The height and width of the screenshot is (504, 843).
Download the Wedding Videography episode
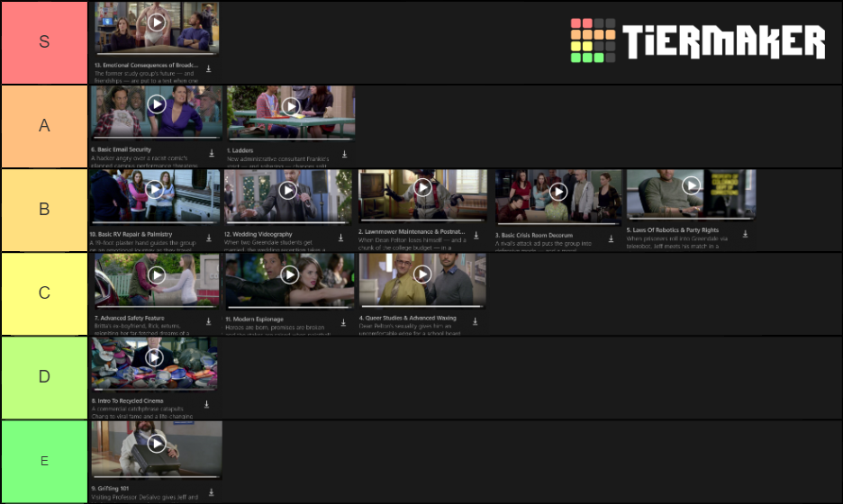340,238
